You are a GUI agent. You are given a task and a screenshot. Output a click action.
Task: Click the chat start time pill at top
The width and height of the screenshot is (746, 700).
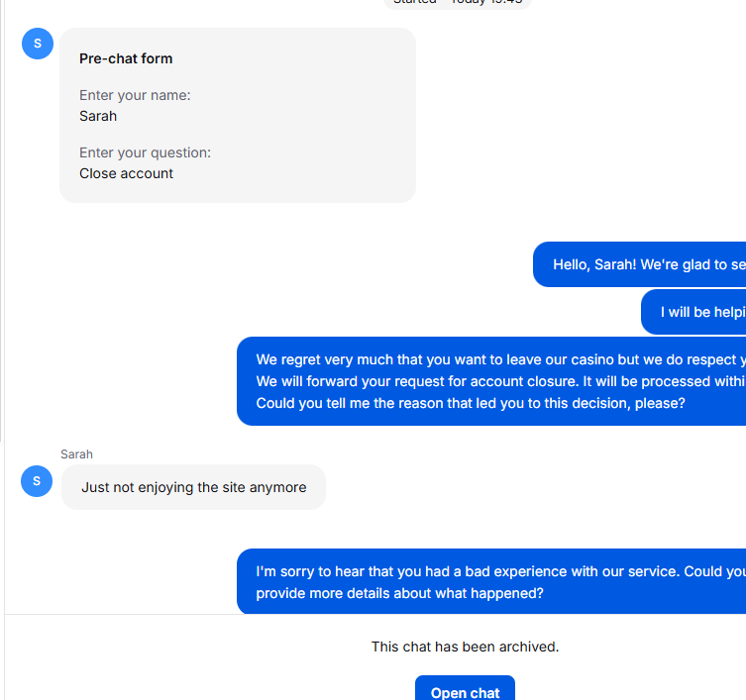(x=458, y=3)
